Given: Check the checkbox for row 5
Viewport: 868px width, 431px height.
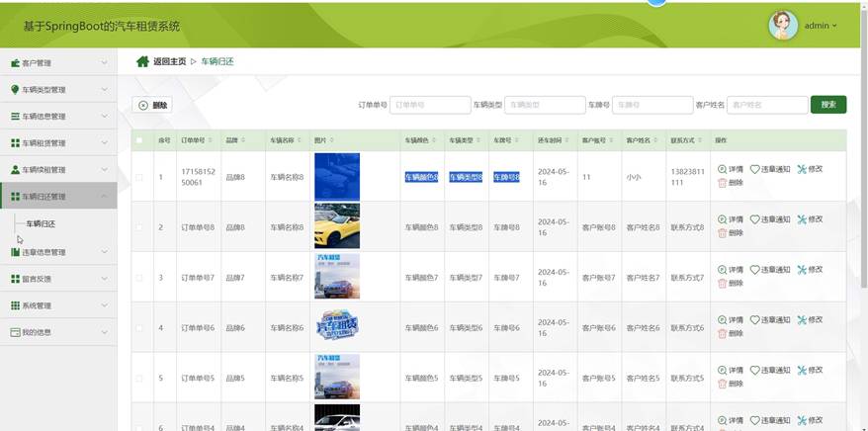Looking at the screenshot, I should pyautogui.click(x=139, y=379).
